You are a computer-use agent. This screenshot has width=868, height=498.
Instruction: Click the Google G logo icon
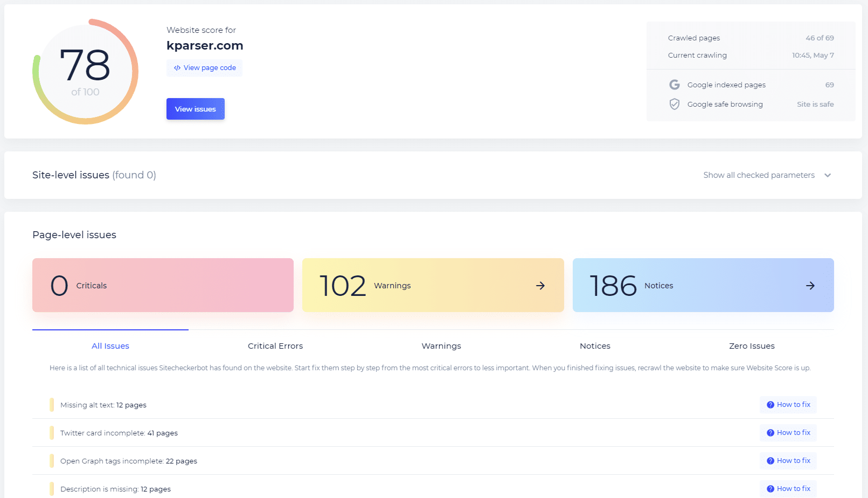[674, 85]
